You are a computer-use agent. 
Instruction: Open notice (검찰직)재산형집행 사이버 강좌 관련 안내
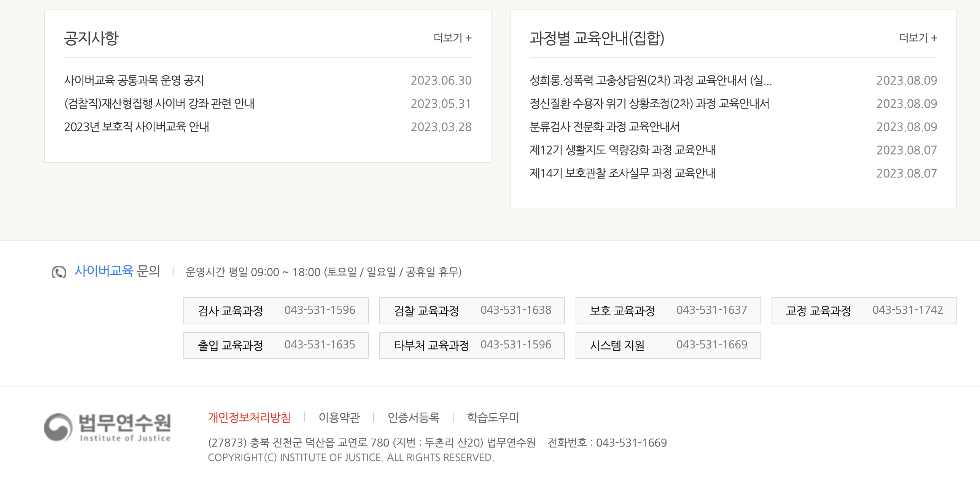(x=159, y=104)
